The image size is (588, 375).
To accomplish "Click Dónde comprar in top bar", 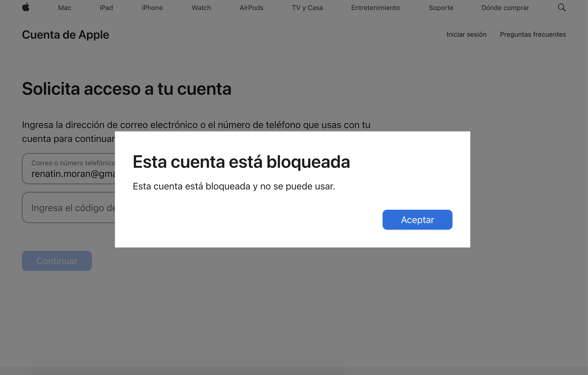I will pos(505,8).
